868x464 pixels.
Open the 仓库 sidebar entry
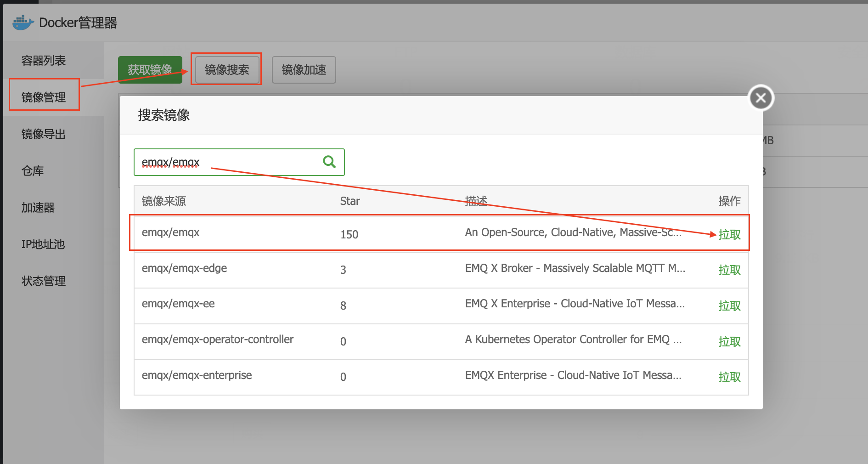point(33,171)
